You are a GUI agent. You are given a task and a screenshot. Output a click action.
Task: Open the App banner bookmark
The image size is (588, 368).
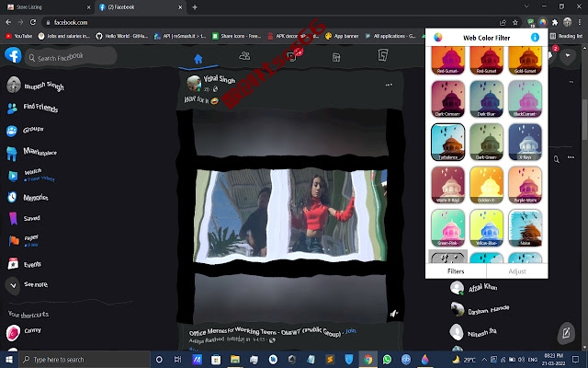click(x=342, y=36)
